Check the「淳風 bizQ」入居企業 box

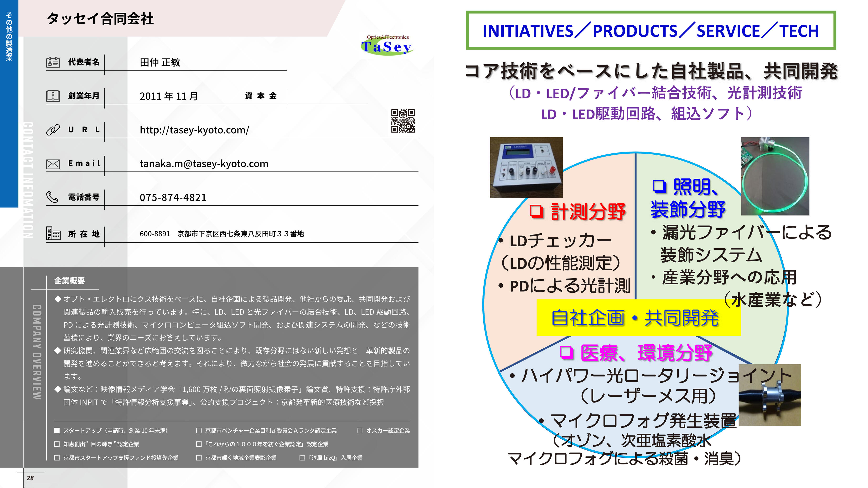click(x=302, y=458)
